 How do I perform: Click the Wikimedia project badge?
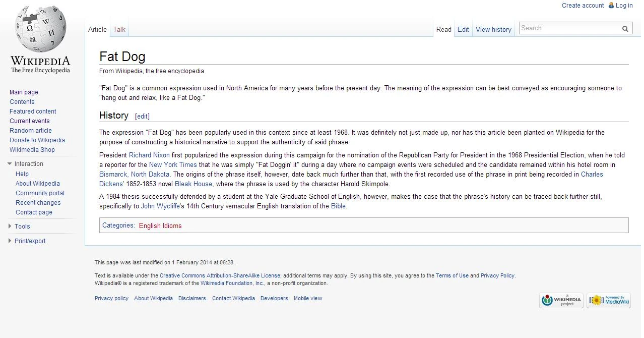561,300
